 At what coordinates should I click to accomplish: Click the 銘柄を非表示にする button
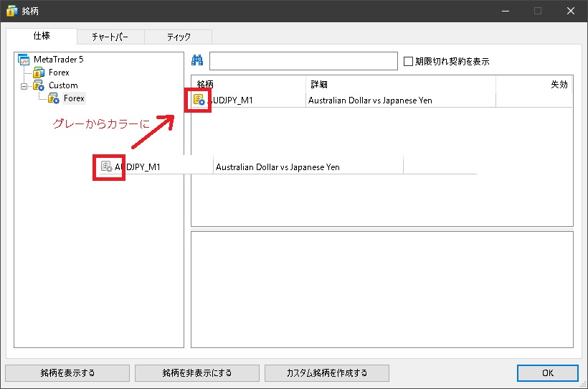(197, 373)
